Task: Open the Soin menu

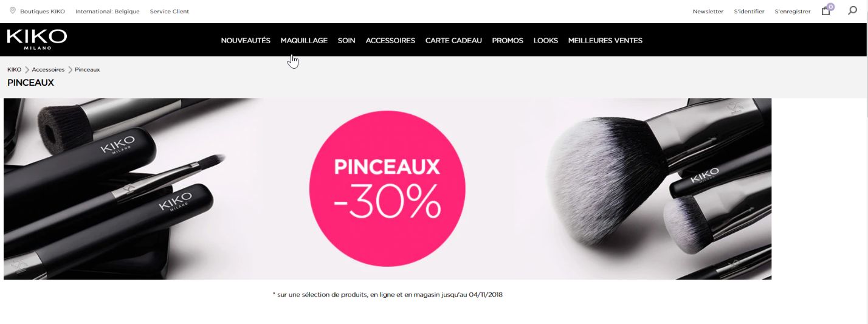Action: pos(346,41)
